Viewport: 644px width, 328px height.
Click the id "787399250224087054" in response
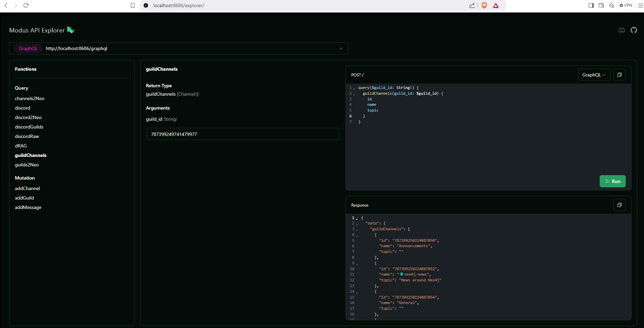(415, 297)
